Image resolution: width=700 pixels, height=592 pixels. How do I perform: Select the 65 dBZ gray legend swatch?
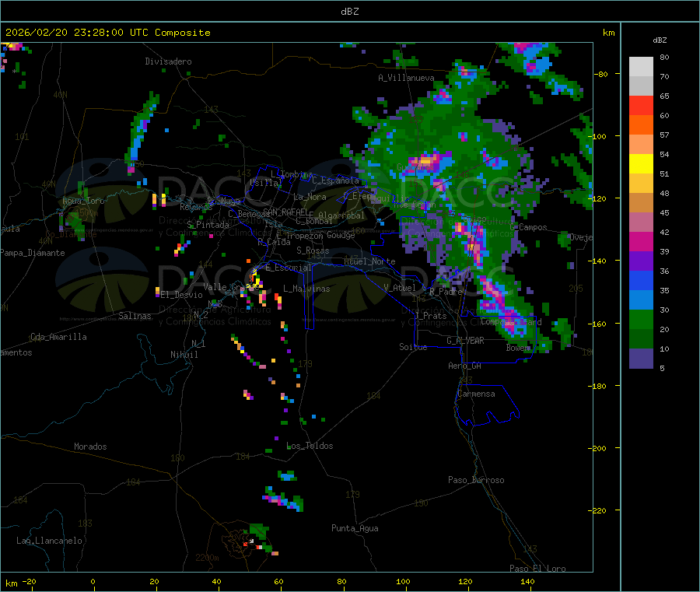pos(641,86)
